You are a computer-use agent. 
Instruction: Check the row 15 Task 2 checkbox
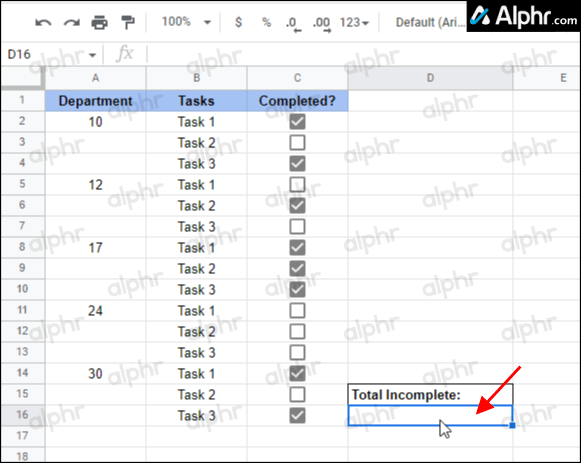tap(298, 394)
